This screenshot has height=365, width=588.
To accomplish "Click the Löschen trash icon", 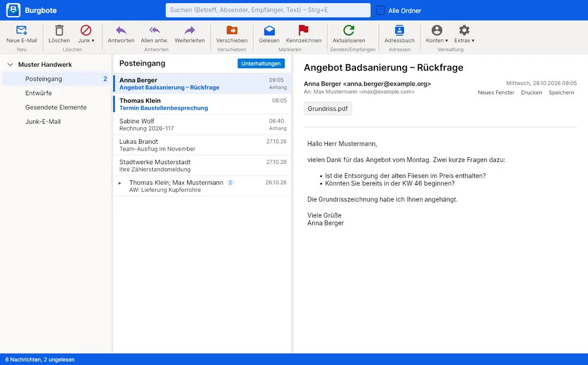I will click(59, 30).
